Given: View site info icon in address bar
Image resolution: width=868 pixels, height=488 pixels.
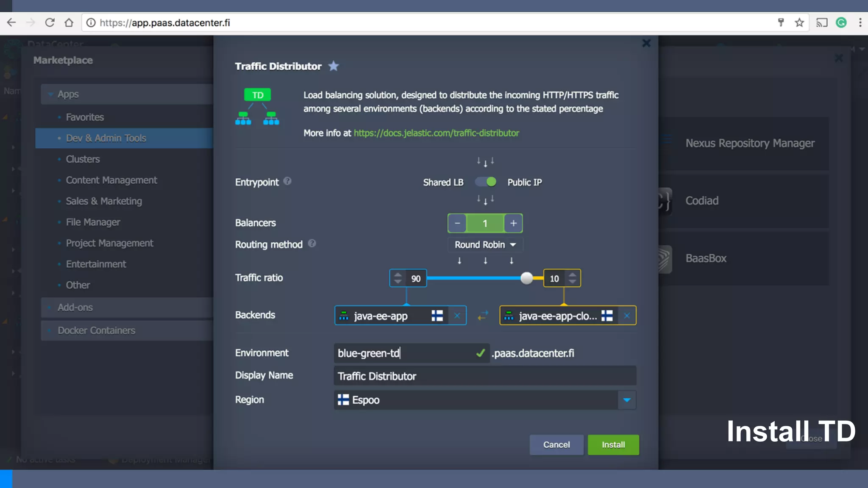Looking at the screenshot, I should coord(91,22).
